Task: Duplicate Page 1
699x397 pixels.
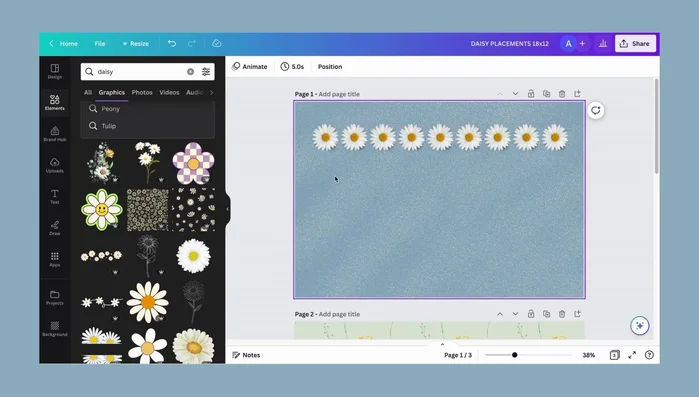Action: 547,94
